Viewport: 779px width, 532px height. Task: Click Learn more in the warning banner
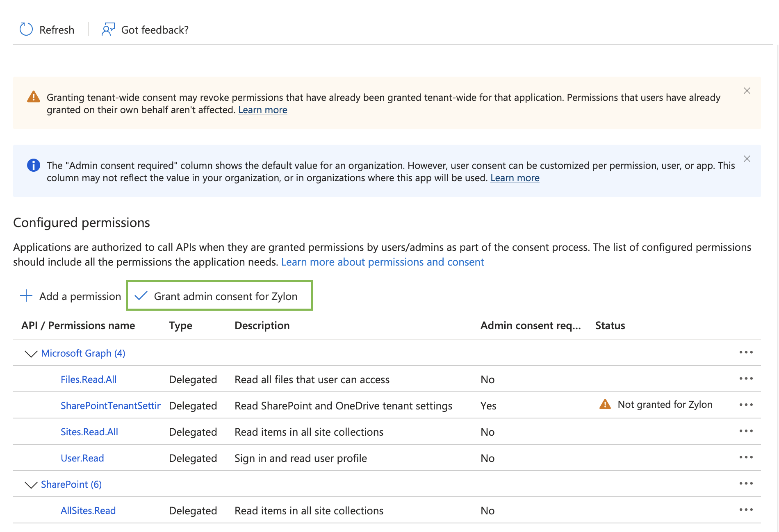pos(263,110)
